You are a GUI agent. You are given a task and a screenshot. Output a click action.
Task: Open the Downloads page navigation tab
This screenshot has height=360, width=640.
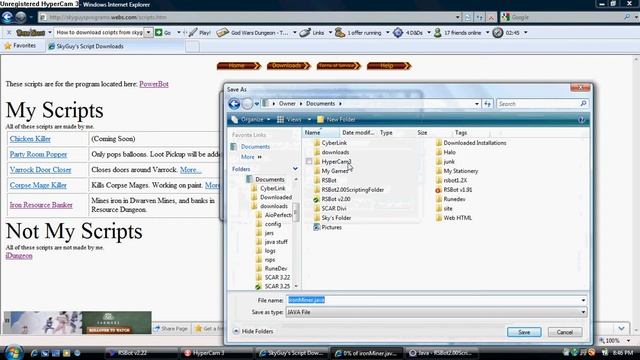coord(289,66)
